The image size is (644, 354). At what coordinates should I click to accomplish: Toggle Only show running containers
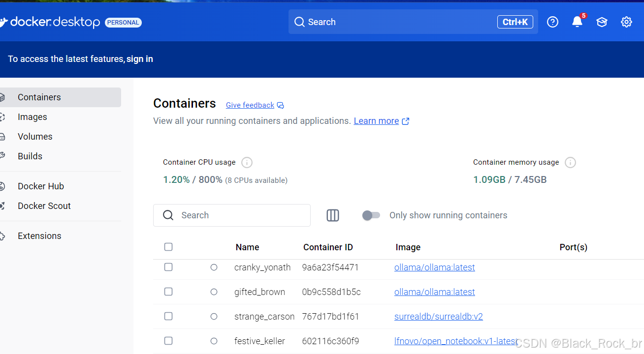click(371, 215)
